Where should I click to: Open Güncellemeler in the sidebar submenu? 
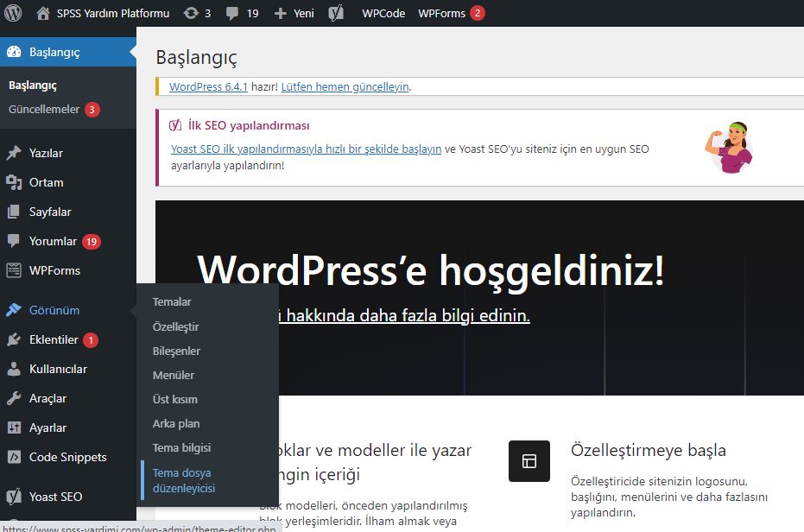[44, 110]
